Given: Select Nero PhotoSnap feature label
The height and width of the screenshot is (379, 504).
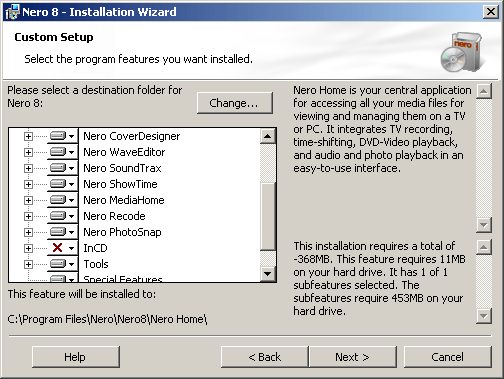Looking at the screenshot, I should click(122, 232).
